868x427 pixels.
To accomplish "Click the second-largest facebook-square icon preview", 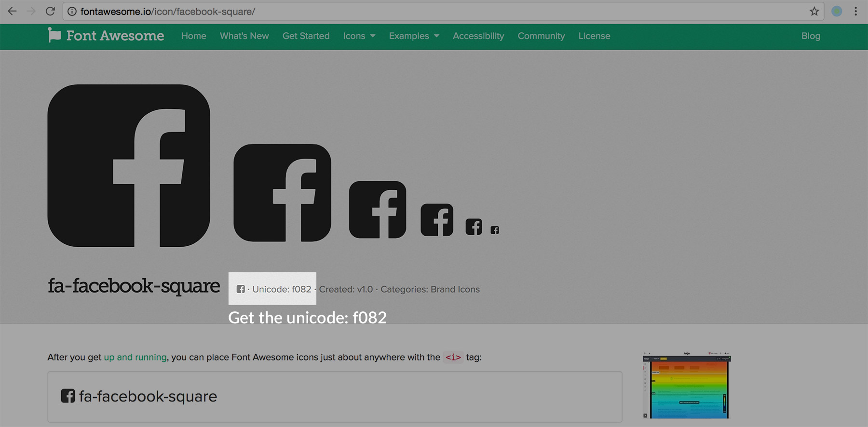I will pyautogui.click(x=282, y=193).
